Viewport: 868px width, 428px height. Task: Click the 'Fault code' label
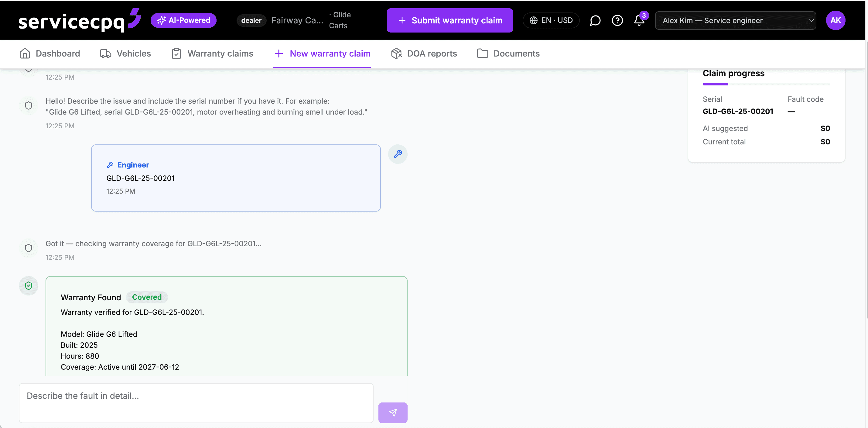[805, 99]
